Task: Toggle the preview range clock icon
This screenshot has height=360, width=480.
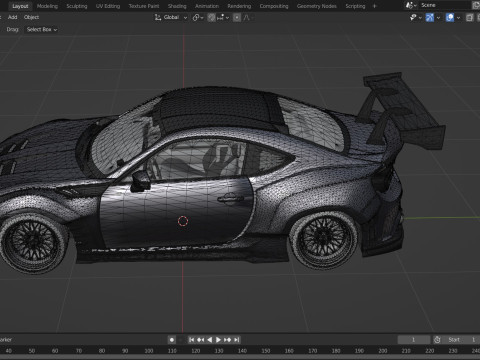Action: tap(437, 340)
